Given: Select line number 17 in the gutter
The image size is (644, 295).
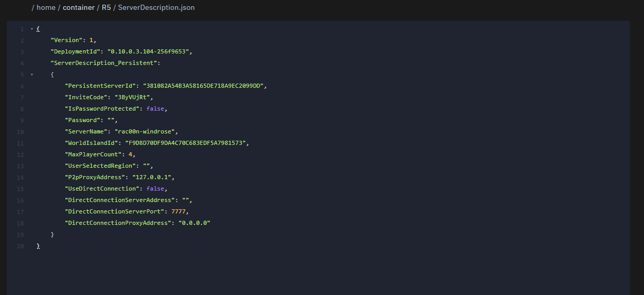Looking at the screenshot, I should pos(21,212).
